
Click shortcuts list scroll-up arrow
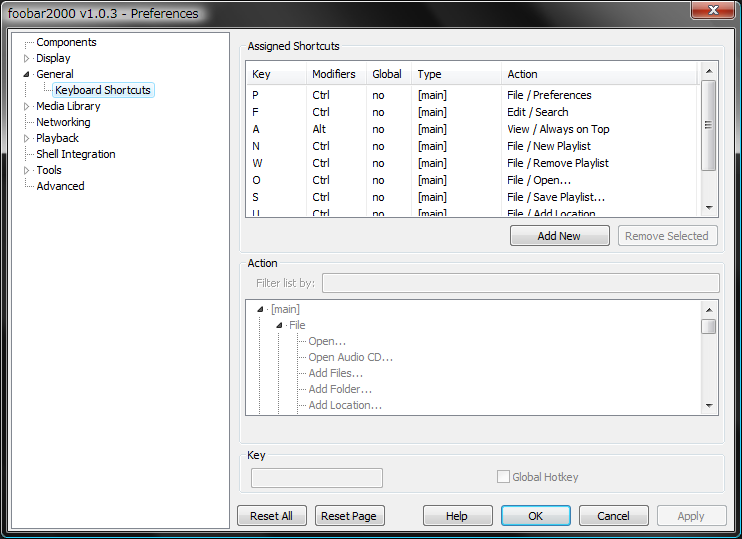click(x=708, y=71)
